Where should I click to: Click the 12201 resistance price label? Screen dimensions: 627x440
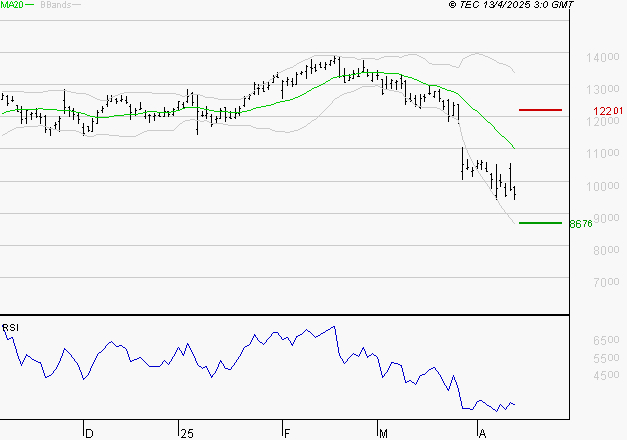pyautogui.click(x=608, y=111)
